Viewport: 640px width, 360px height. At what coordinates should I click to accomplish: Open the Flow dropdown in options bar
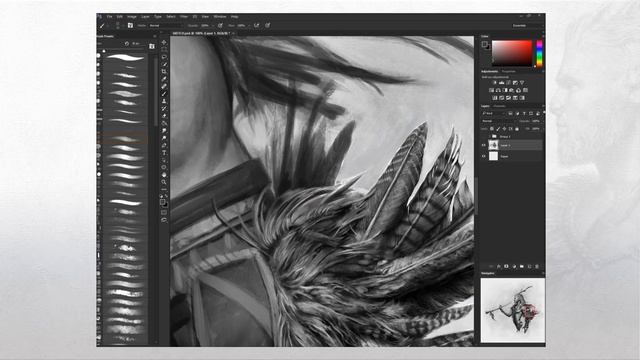(x=242, y=25)
